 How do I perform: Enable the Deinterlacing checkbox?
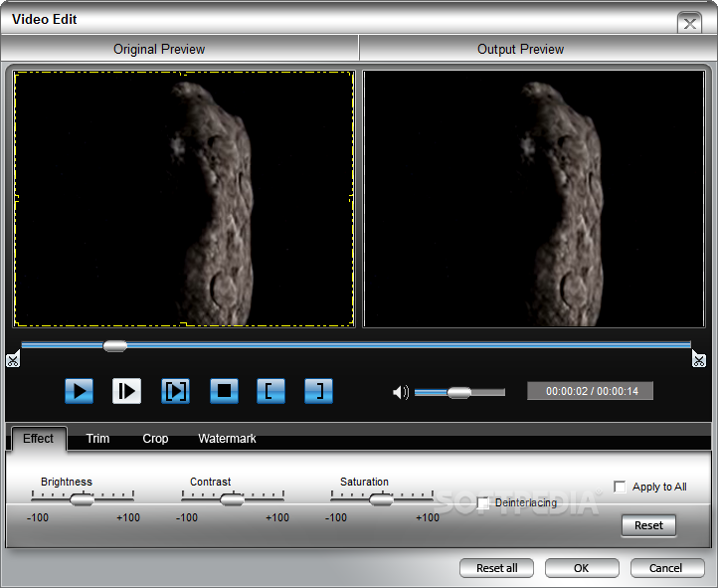coord(483,503)
